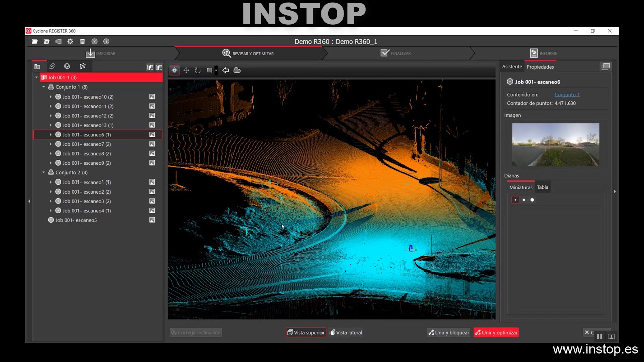Collapse left panel using side arrow
644x362 pixels.
(29, 201)
